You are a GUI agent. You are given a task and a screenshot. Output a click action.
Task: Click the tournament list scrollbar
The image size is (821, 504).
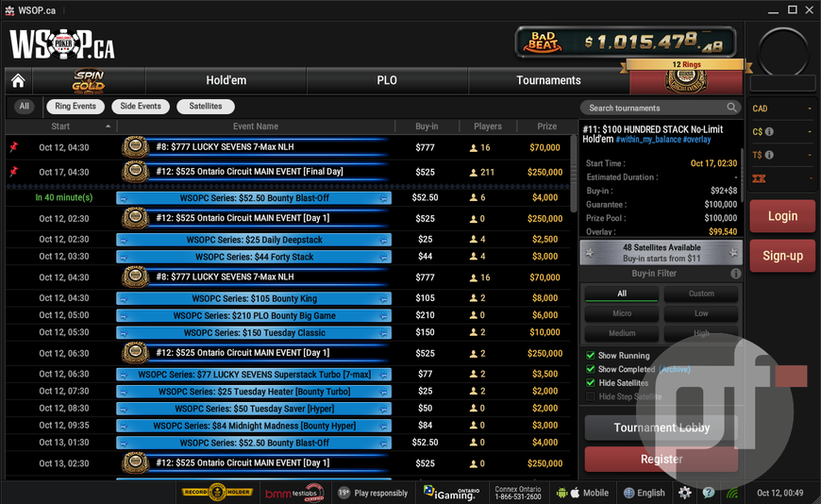[x=574, y=174]
